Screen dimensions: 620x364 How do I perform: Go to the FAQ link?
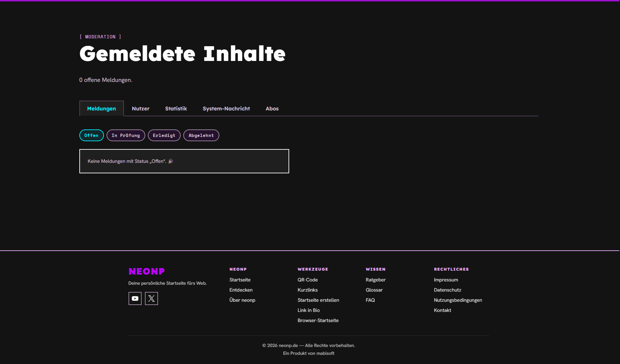[370, 300]
